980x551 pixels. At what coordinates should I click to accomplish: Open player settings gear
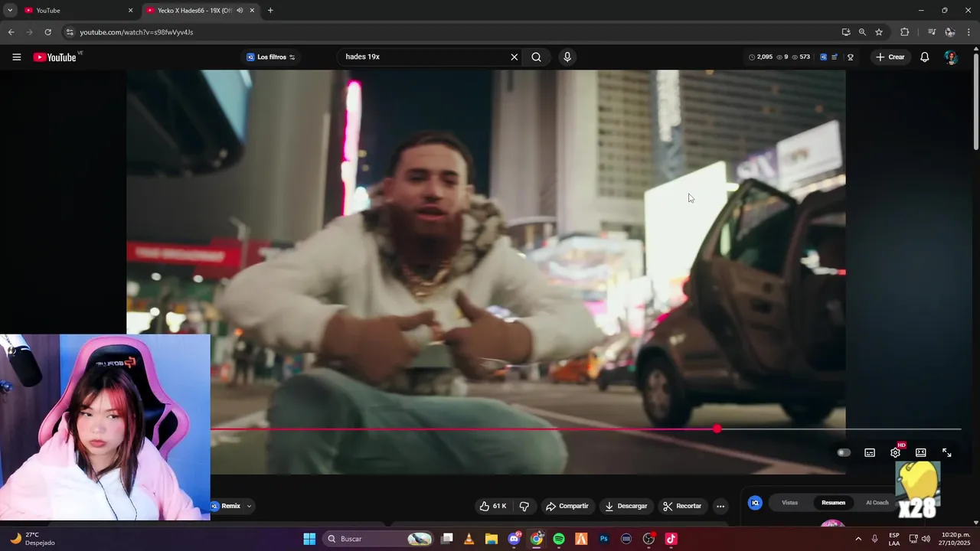pos(895,453)
